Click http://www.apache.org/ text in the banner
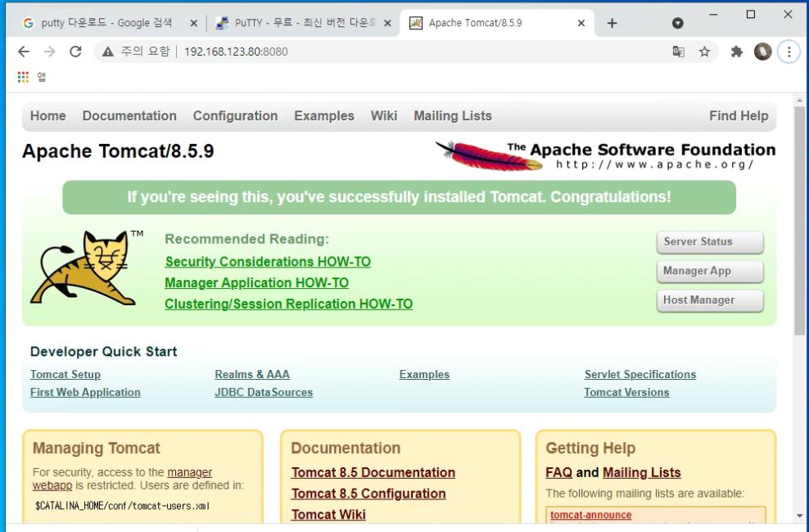This screenshot has height=532, width=809. point(655,165)
